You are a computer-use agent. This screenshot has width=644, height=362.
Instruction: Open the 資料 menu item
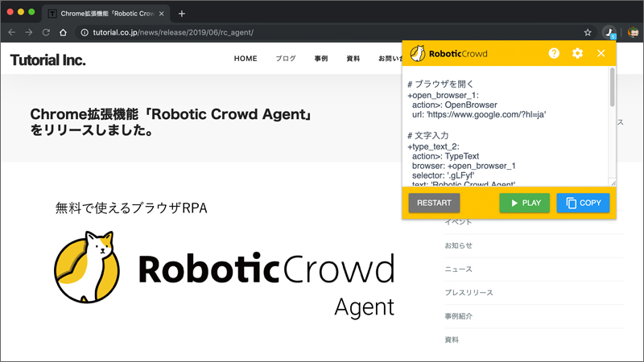tap(353, 59)
